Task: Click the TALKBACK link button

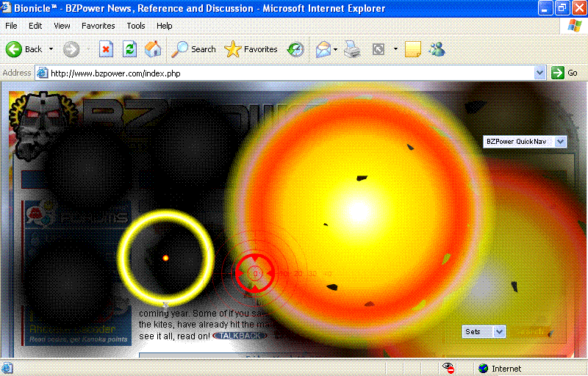Action: (x=240, y=336)
